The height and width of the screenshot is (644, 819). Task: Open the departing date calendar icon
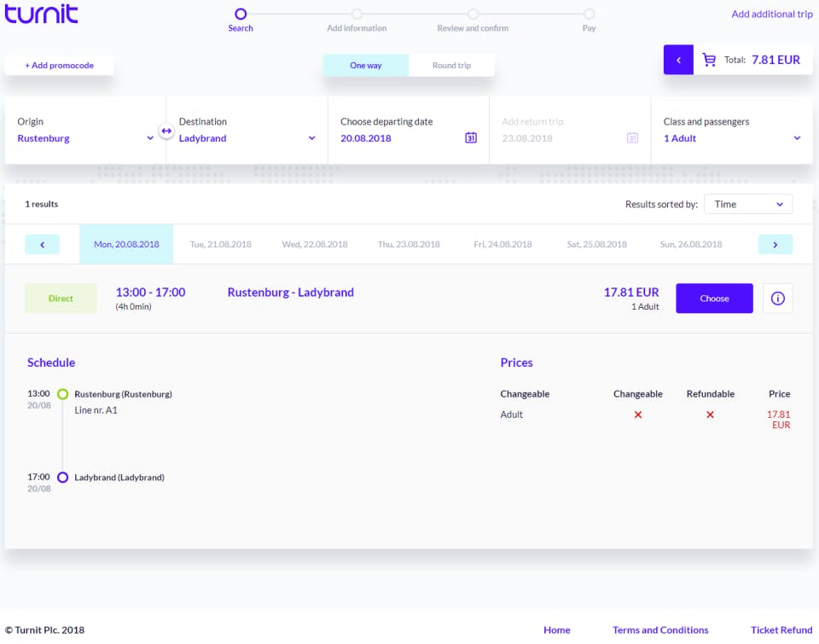pyautogui.click(x=470, y=136)
